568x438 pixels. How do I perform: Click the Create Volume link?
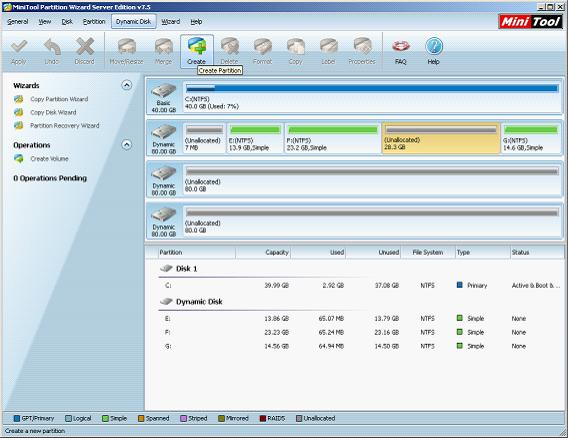[x=49, y=159]
